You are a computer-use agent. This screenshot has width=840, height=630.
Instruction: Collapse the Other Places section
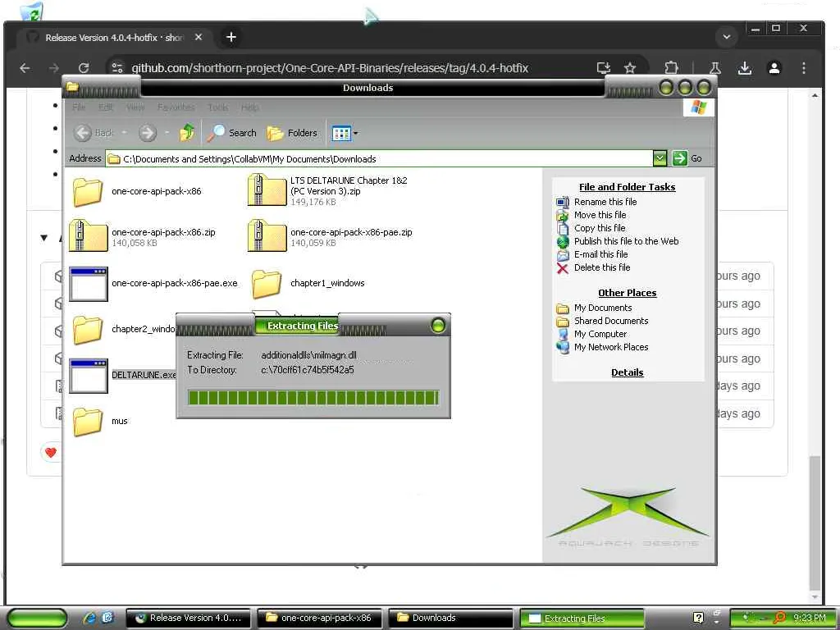[627, 293]
